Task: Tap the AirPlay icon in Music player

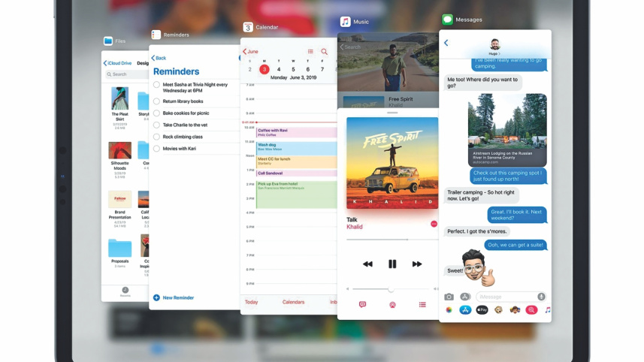Action: pyautogui.click(x=392, y=304)
